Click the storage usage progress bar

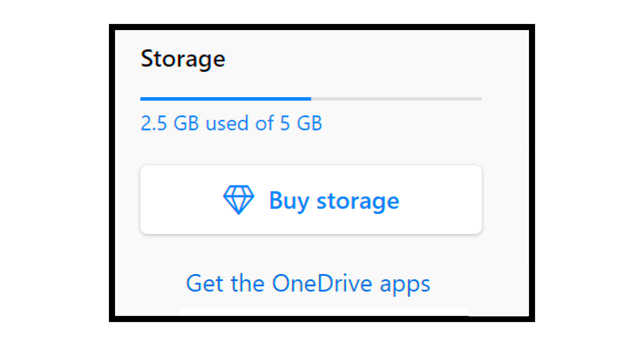coord(310,99)
